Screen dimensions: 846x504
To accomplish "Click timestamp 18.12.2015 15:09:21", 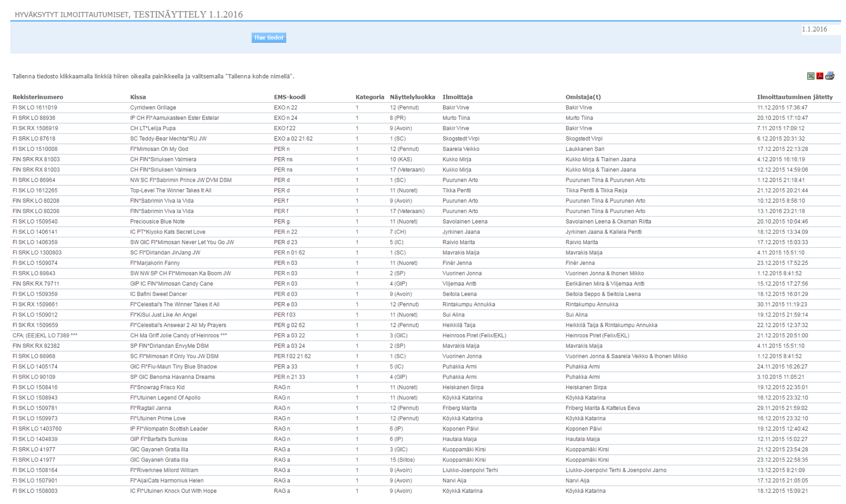I will [x=782, y=491].
